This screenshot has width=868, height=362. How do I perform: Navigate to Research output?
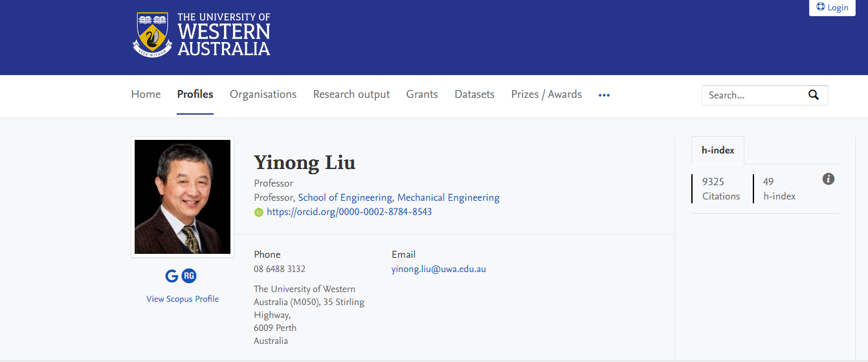[351, 95]
